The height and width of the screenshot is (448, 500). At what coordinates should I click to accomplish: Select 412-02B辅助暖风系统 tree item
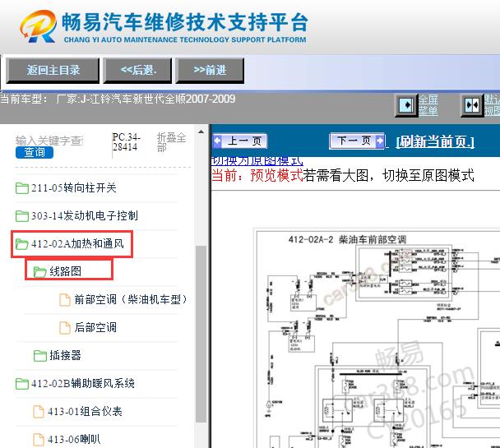[83, 383]
